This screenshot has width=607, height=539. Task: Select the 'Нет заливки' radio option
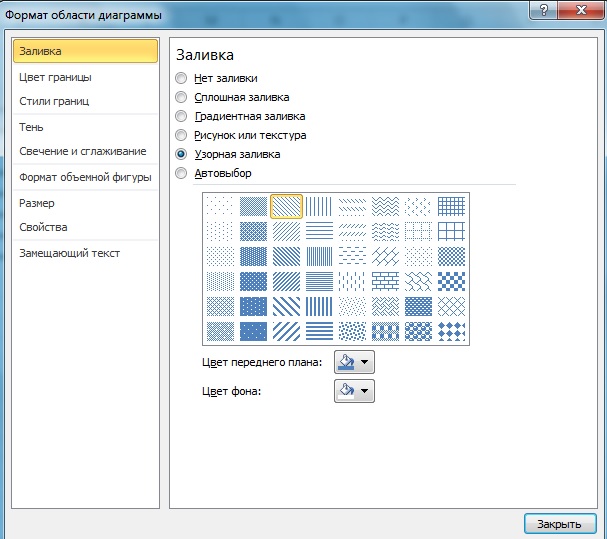pos(181,78)
